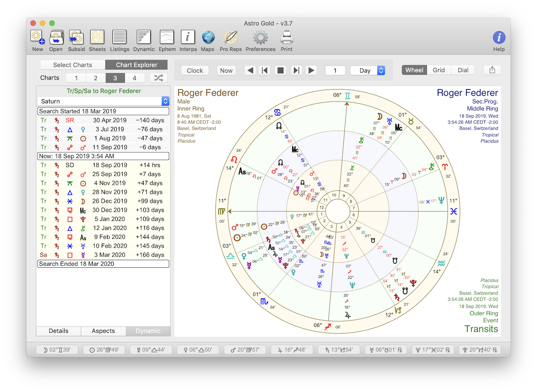The height and width of the screenshot is (392, 537).
Task: Click Mercury position 09° Libra 44' button
Action: (x=151, y=350)
